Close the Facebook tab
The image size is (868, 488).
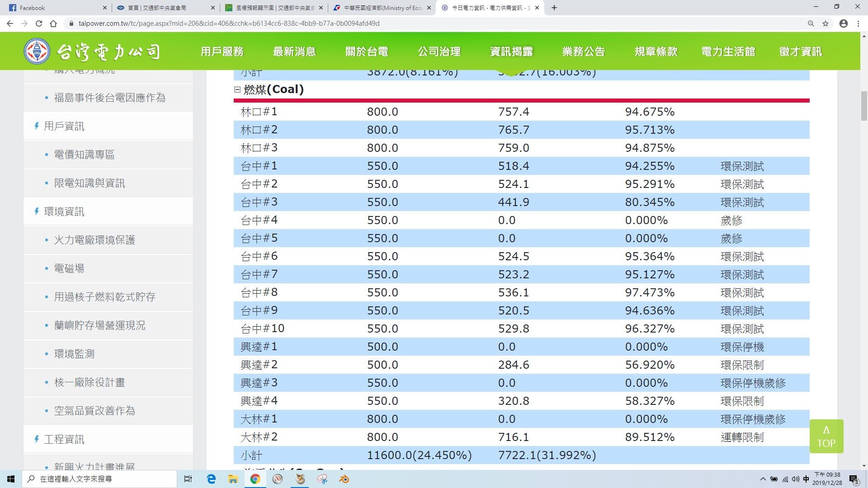[105, 8]
